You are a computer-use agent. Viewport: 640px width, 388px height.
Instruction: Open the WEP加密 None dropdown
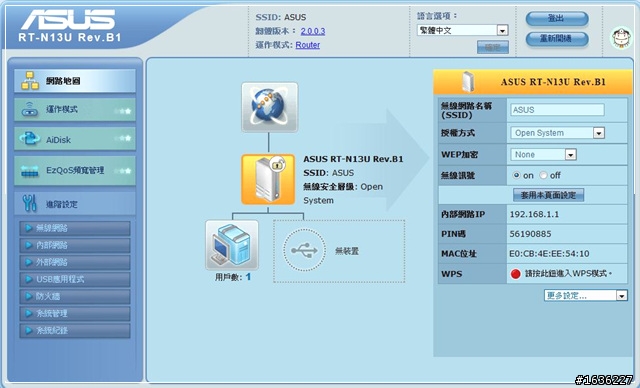pos(543,155)
